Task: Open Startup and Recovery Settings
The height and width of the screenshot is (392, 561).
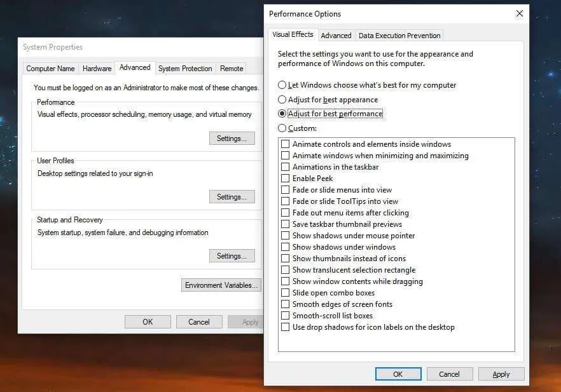Action: [232, 256]
